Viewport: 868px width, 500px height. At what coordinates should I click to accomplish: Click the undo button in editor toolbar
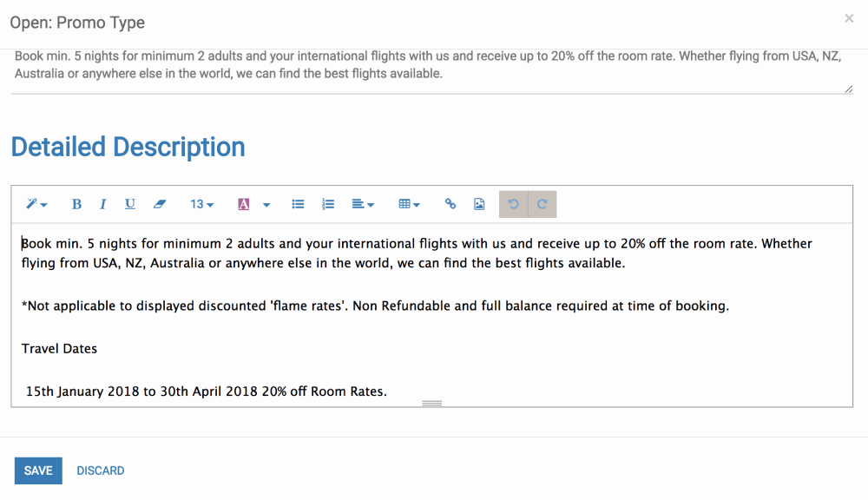tap(513, 204)
